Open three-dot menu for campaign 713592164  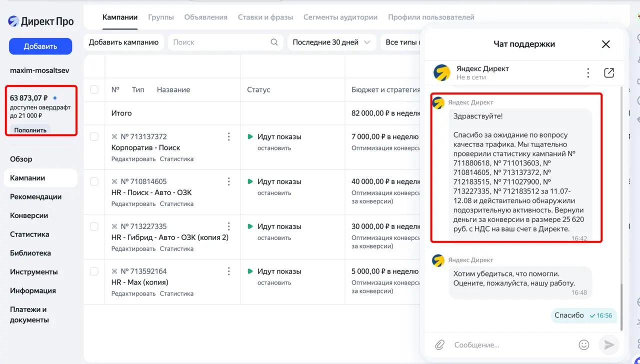(x=229, y=271)
